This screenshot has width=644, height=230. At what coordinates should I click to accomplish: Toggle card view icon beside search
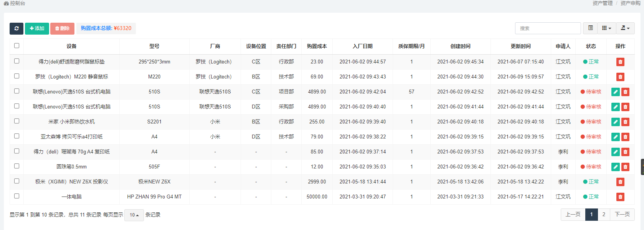(x=590, y=28)
